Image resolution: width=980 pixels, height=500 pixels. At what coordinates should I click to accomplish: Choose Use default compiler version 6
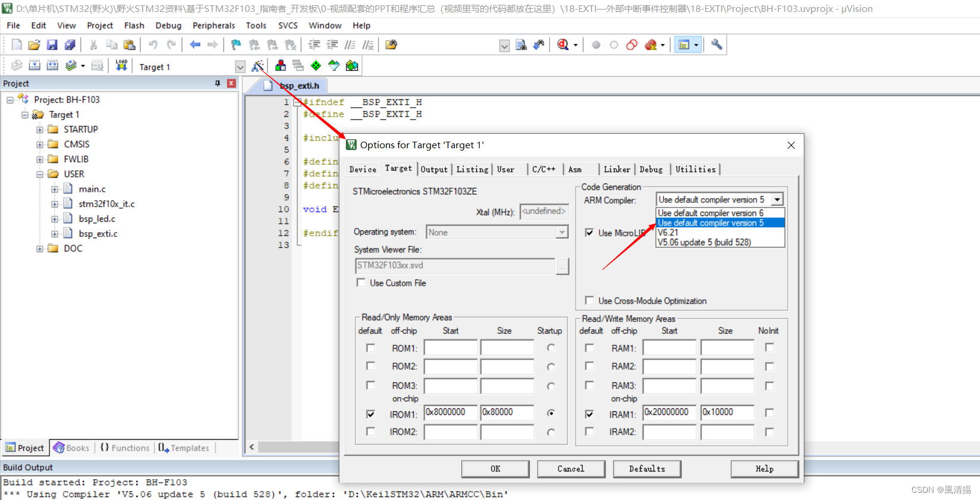pos(720,213)
